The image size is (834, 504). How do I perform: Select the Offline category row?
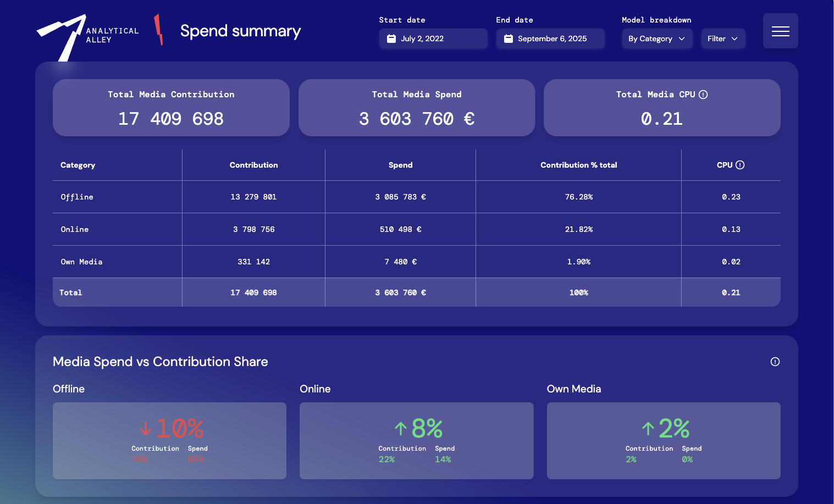click(77, 197)
